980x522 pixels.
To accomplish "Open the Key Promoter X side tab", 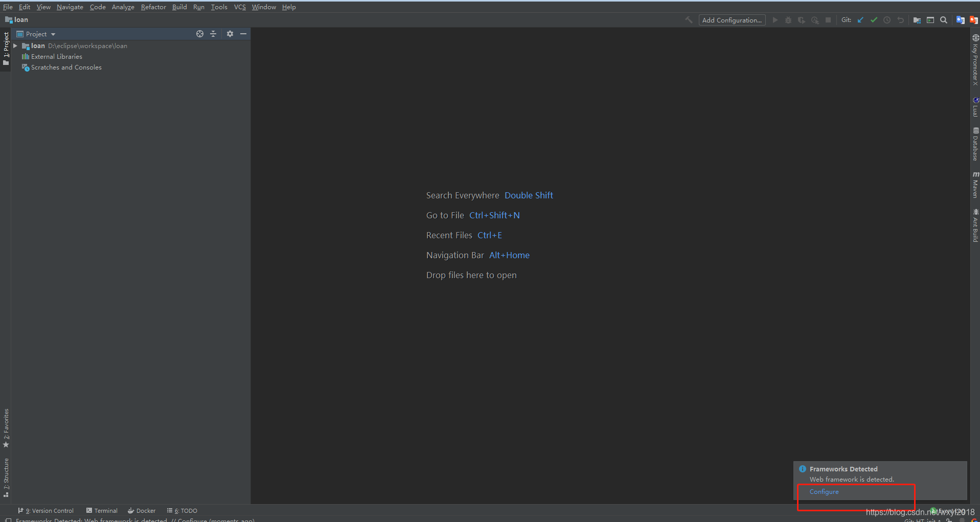I will coord(975,60).
